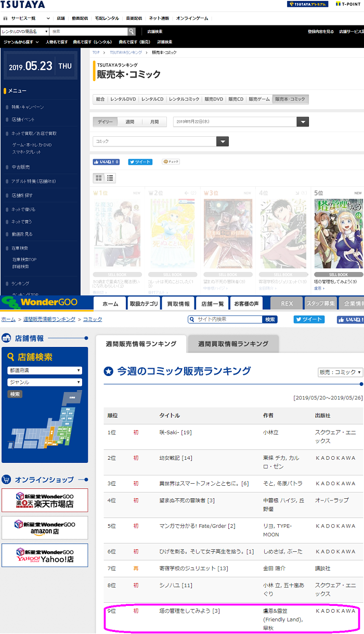Open the 中古販売 sidebar link
This screenshot has height=634, width=364.
(21, 167)
